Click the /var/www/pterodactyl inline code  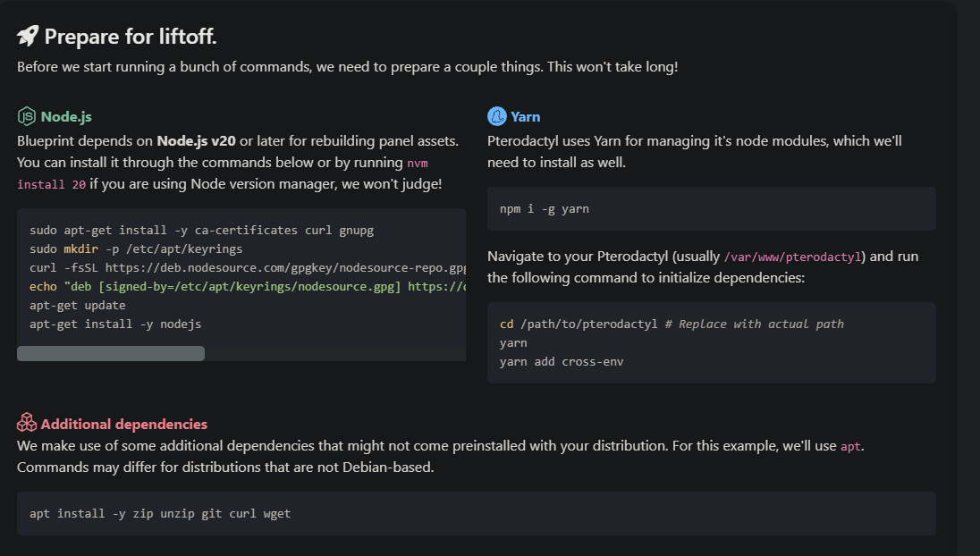(792, 257)
